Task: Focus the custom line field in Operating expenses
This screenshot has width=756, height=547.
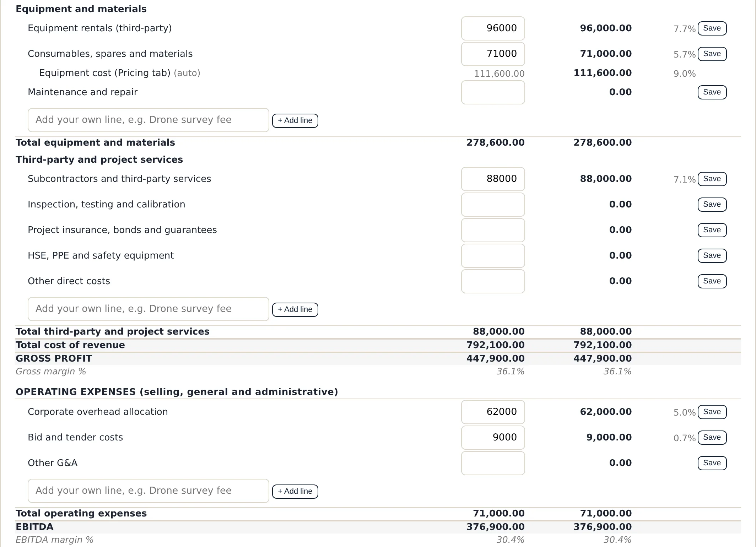Action: pos(148,491)
